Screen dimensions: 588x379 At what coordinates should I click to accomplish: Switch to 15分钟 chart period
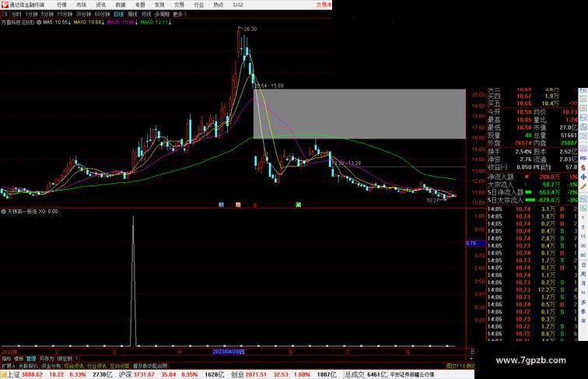(65, 14)
